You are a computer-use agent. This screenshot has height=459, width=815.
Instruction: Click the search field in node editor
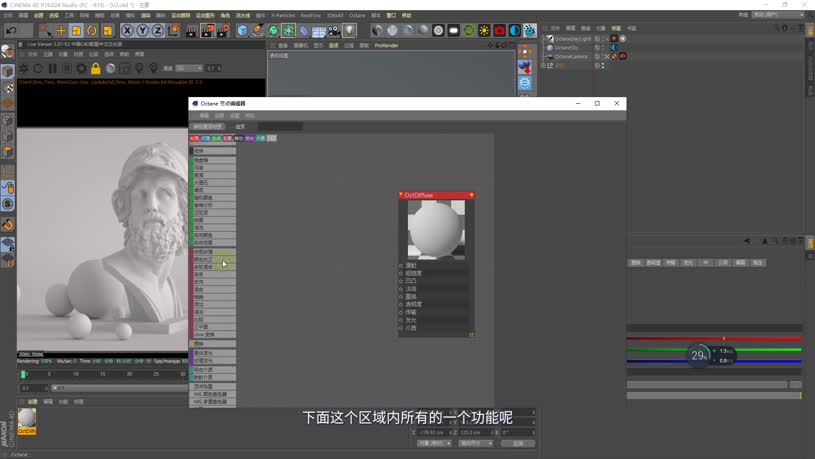pyautogui.click(x=280, y=127)
